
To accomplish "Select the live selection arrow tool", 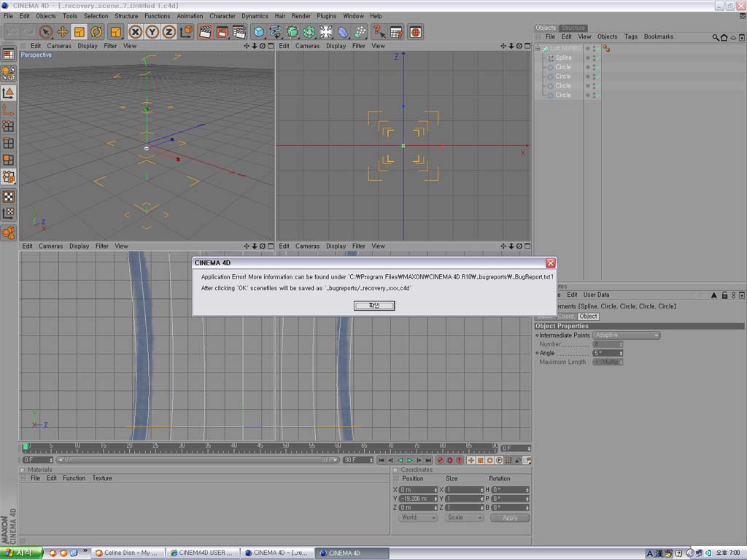I will tap(46, 32).
